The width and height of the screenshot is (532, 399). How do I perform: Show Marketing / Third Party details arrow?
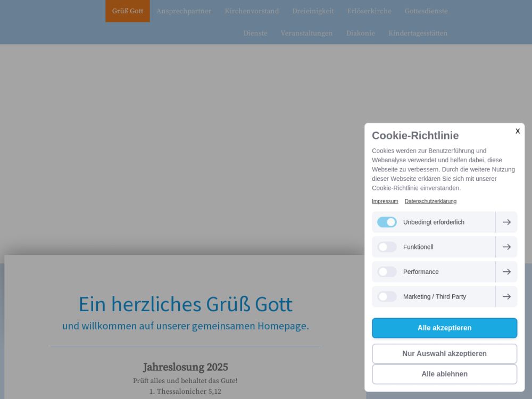point(506,297)
